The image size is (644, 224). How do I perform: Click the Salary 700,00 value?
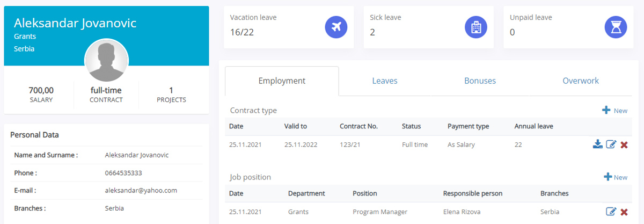coord(41,91)
